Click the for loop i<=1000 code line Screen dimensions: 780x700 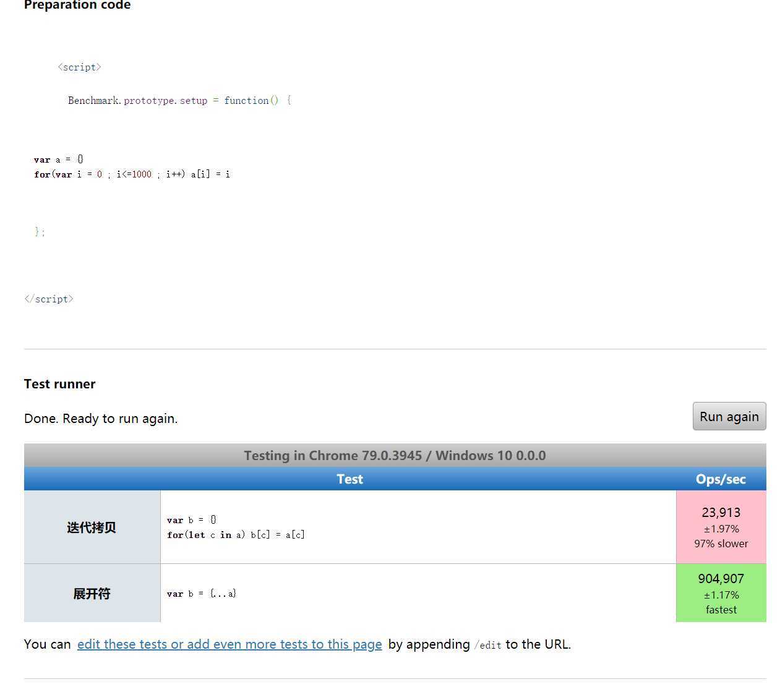click(x=132, y=174)
